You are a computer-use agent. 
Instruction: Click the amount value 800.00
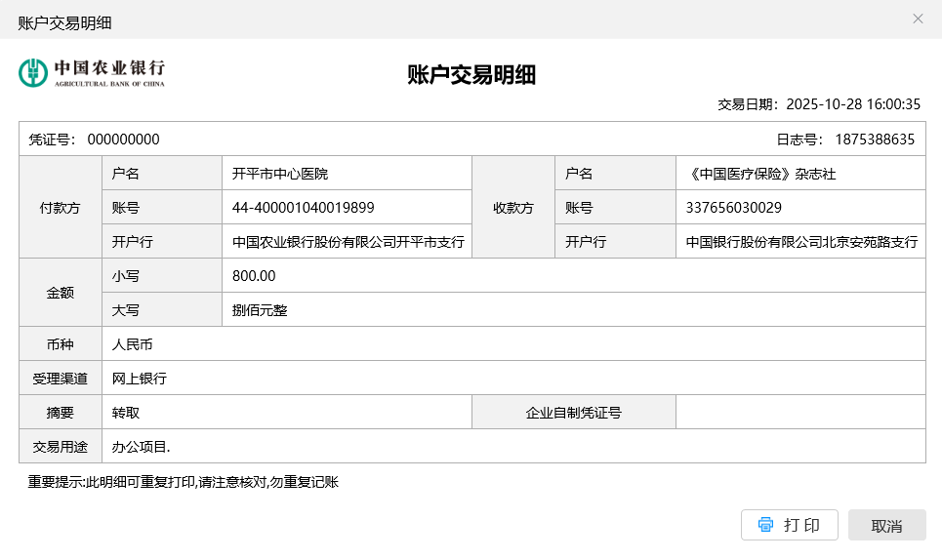click(x=254, y=276)
